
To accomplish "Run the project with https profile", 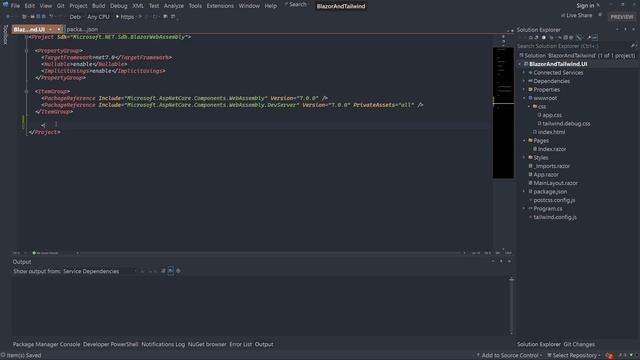I will coord(125,17).
